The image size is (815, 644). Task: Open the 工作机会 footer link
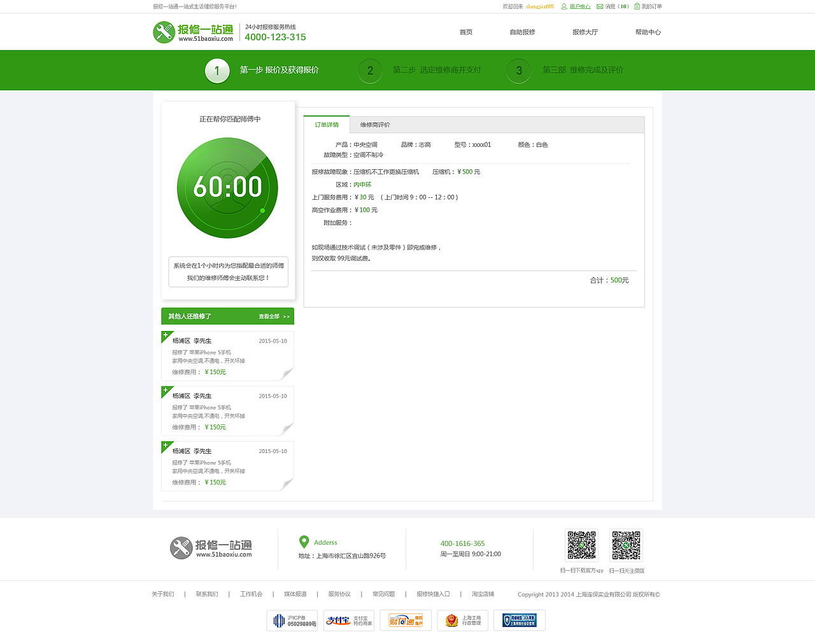pos(252,594)
